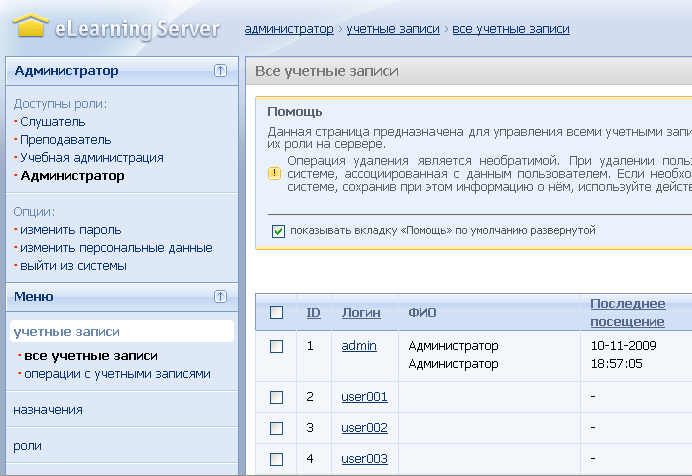Check the box for the admin row
The width and height of the screenshot is (692, 476).
277,346
